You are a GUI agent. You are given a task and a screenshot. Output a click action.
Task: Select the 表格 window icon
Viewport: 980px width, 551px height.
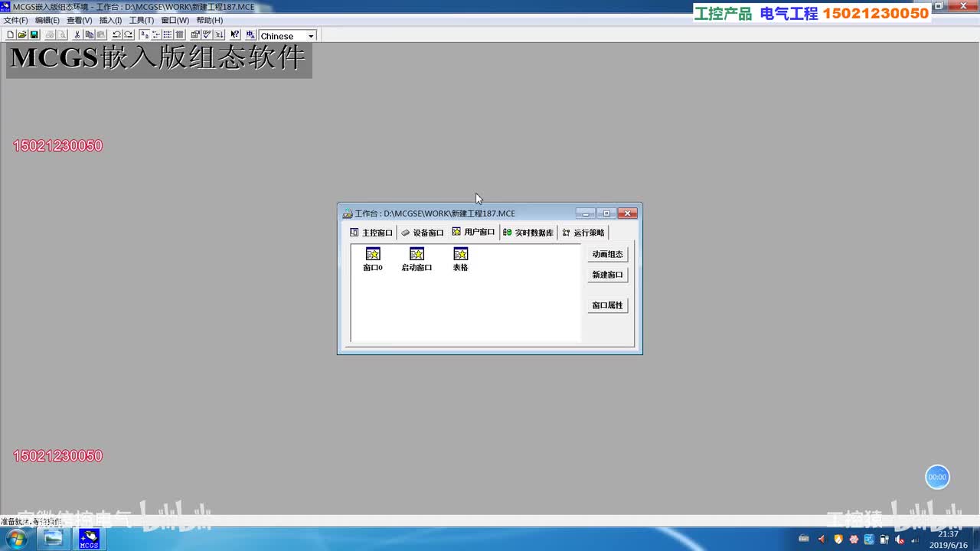point(460,259)
